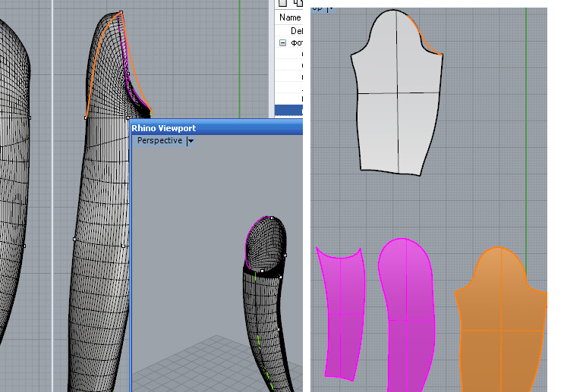This screenshot has height=392, width=564.
Task: Click the green vertical axis line in Top view
Action: pos(526,152)
